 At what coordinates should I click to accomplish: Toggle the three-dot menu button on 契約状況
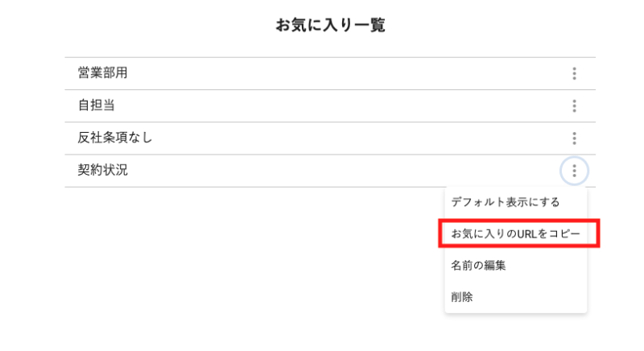tap(574, 171)
